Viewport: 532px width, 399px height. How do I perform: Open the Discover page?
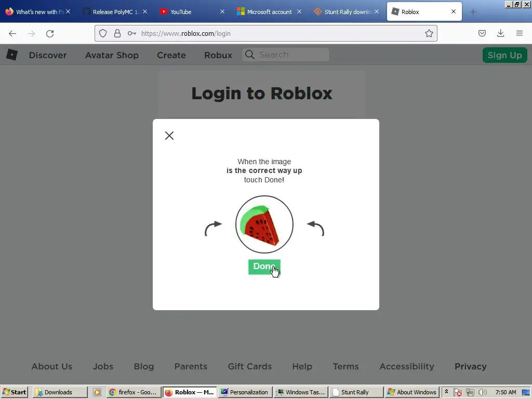tap(48, 55)
